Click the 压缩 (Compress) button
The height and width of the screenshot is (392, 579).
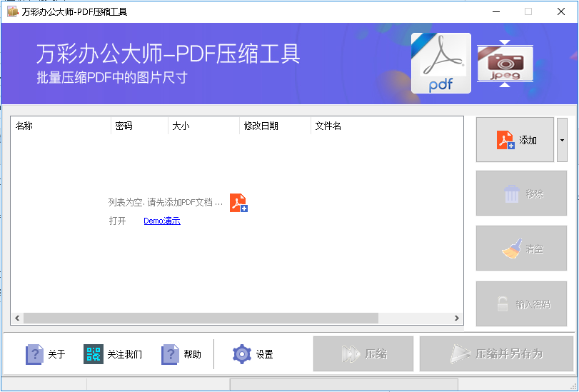pos(363,354)
